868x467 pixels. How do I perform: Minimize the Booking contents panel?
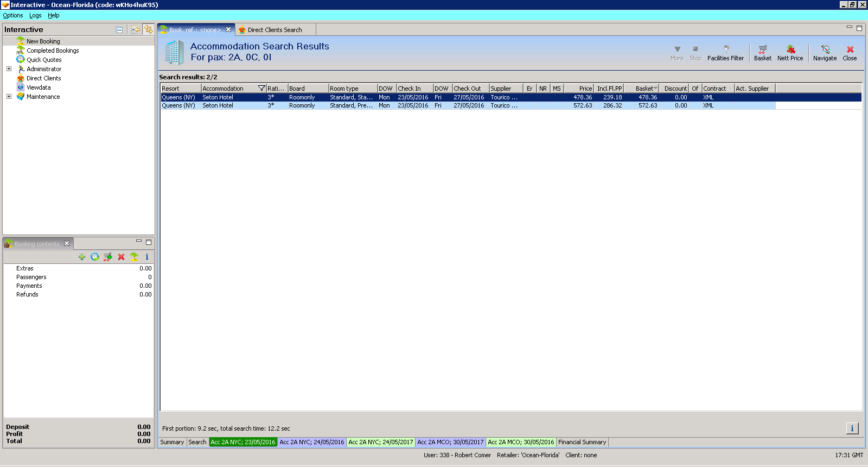pyautogui.click(x=139, y=241)
